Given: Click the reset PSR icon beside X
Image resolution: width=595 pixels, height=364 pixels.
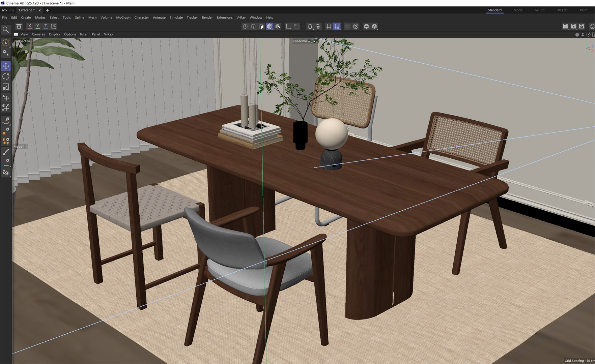Looking at the screenshot, I should point(19,26).
